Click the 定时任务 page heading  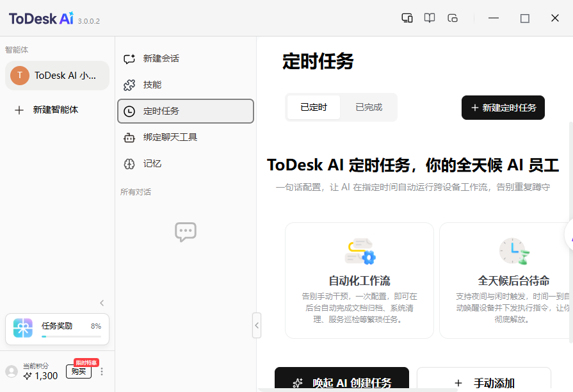318,61
